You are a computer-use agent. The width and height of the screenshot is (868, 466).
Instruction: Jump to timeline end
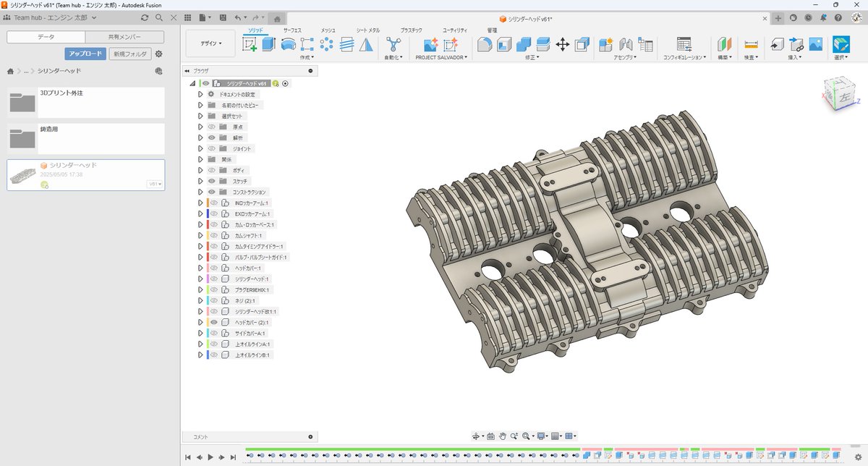pyautogui.click(x=233, y=457)
